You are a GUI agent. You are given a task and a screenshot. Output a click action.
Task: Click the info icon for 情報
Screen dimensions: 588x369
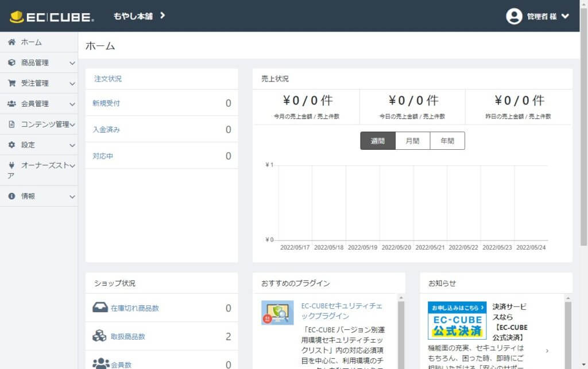tap(11, 196)
